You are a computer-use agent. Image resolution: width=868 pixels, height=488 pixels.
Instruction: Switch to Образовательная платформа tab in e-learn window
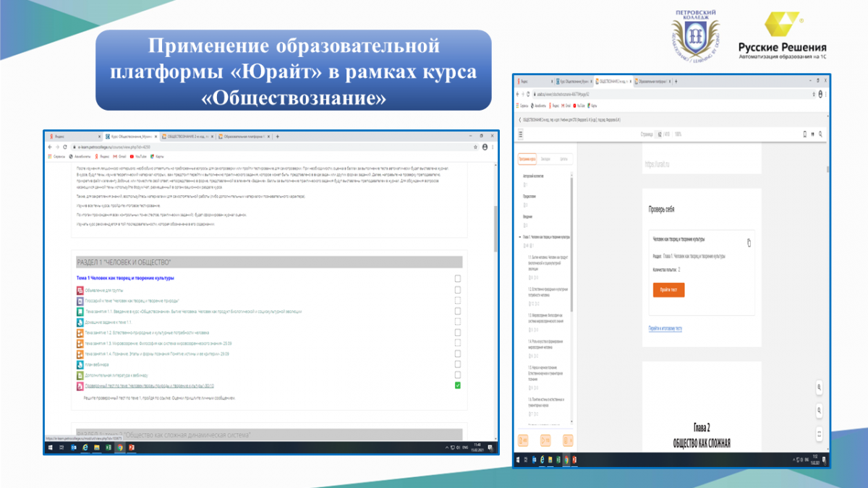pyautogui.click(x=244, y=136)
